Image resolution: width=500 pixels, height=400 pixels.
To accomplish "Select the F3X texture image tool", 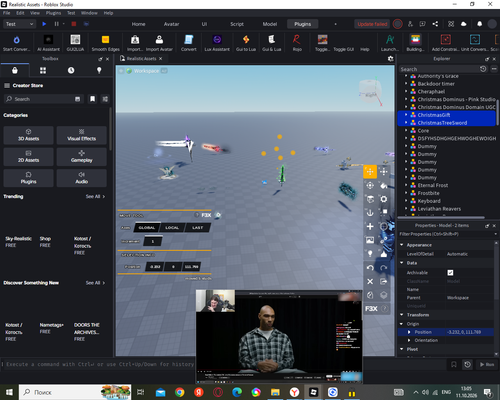I will click(370, 240).
